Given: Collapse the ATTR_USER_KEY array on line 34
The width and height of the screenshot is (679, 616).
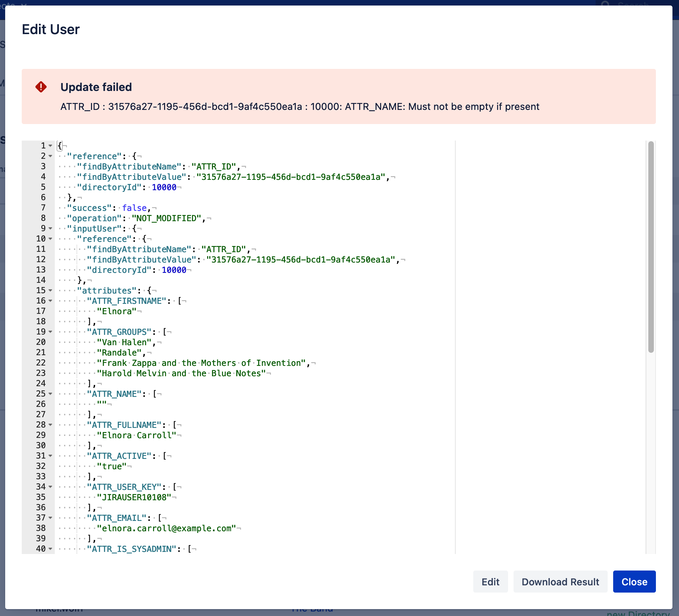Looking at the screenshot, I should (50, 487).
